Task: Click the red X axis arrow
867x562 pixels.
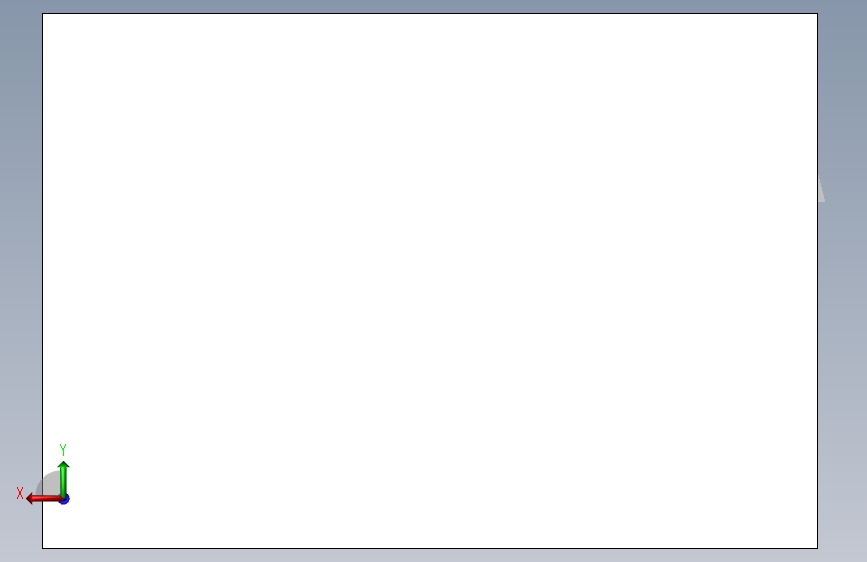Action: [45, 499]
